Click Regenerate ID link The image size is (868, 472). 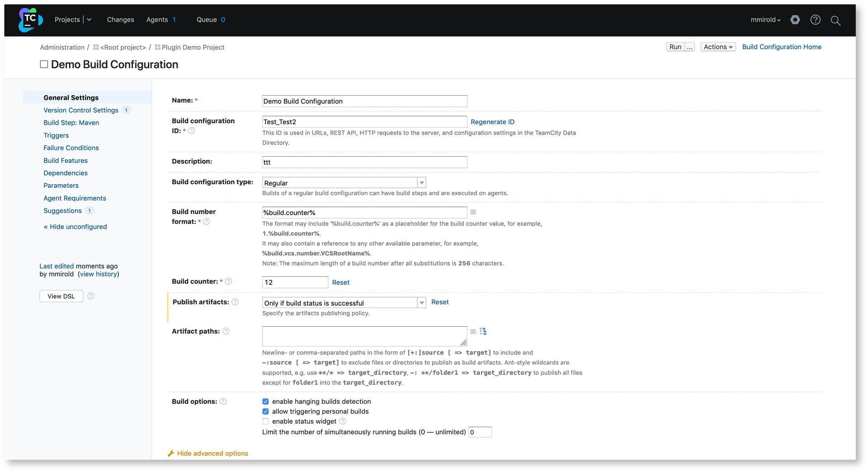492,122
